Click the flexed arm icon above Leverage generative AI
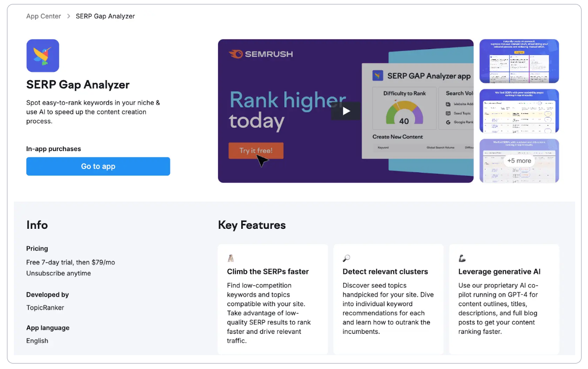 coord(462,258)
